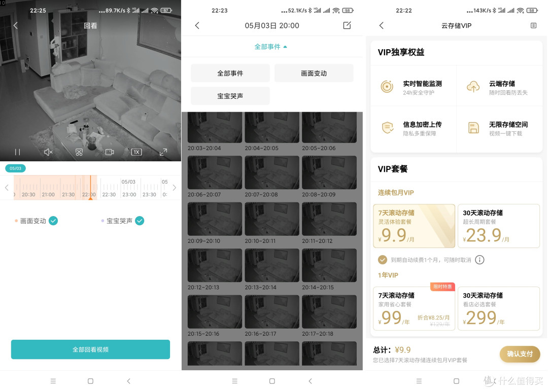Toggle mute speaker icon on playback
The image size is (548, 392).
[48, 152]
